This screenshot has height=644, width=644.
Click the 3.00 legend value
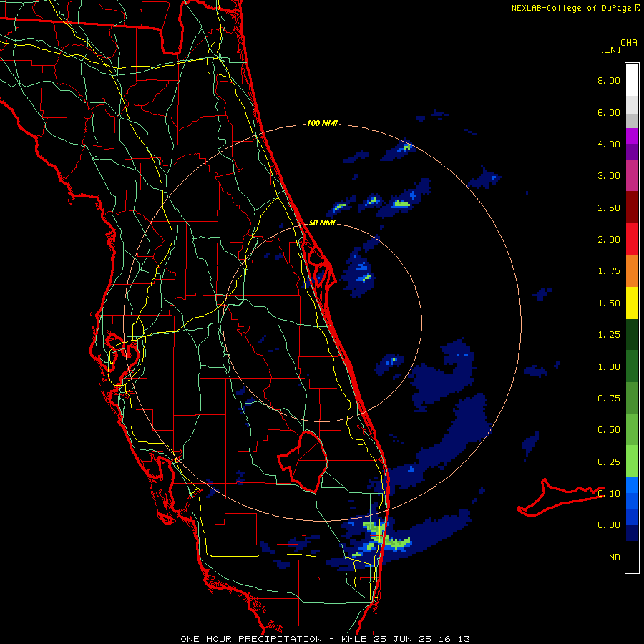tap(609, 176)
